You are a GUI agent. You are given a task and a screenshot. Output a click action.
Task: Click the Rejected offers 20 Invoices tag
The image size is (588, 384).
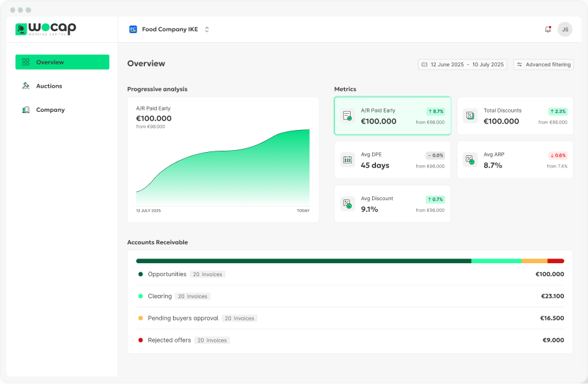click(x=211, y=340)
